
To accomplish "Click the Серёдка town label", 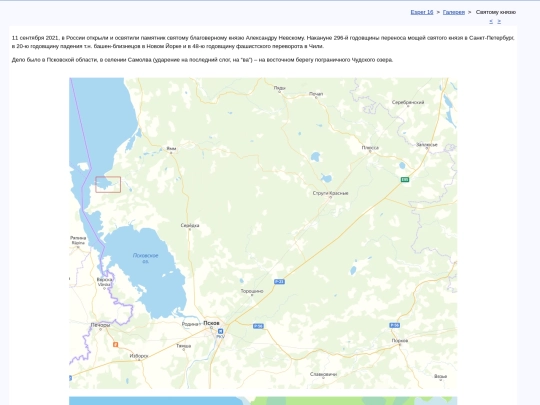I will (x=190, y=226).
